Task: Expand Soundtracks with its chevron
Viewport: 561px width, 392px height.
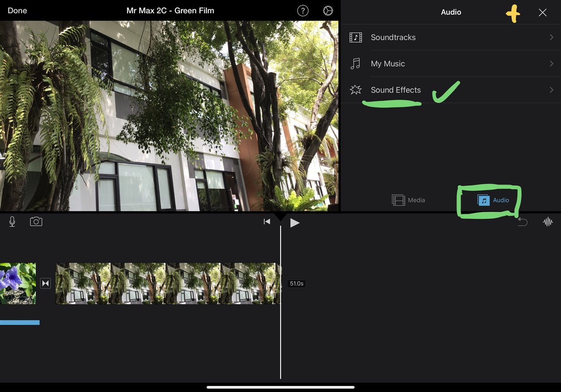Action: tap(551, 37)
